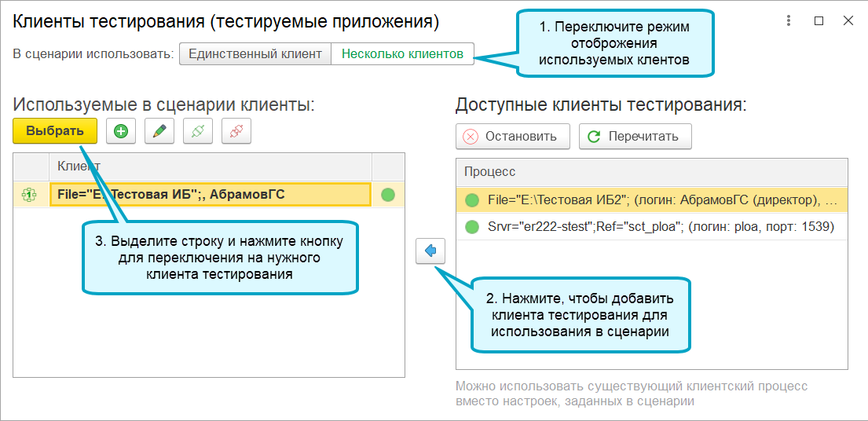Select the File="E:\Тестовая ИБ2" process row
868x421 pixels.
point(651,200)
